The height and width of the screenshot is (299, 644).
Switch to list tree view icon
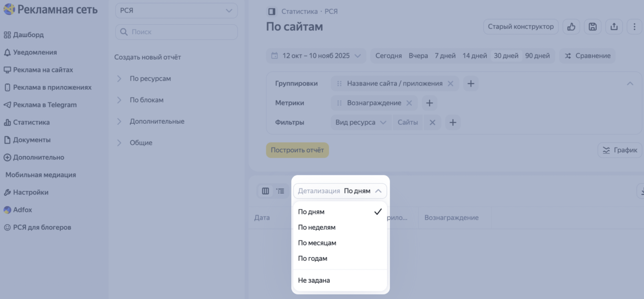[x=280, y=191]
